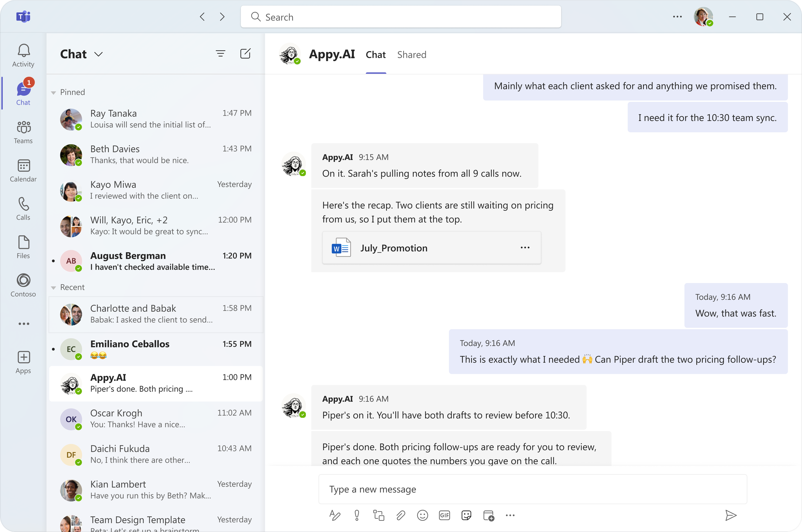Click message "I need it for the 10:30 team sync."
The height and width of the screenshot is (532, 802).
[x=707, y=117]
